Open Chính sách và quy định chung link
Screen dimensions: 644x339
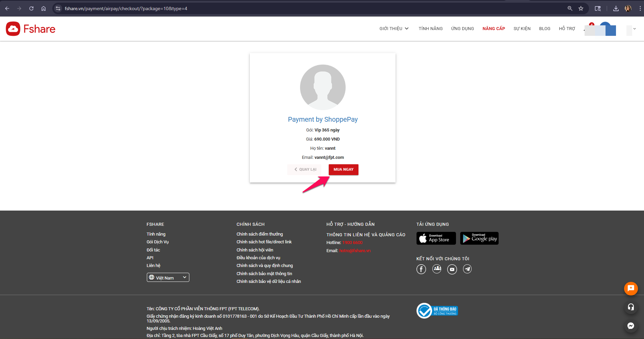pyautogui.click(x=265, y=266)
